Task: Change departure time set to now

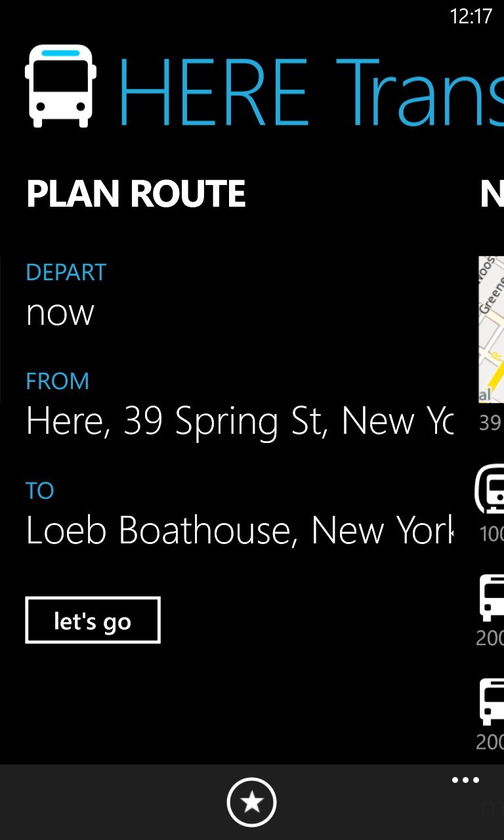Action: [60, 313]
